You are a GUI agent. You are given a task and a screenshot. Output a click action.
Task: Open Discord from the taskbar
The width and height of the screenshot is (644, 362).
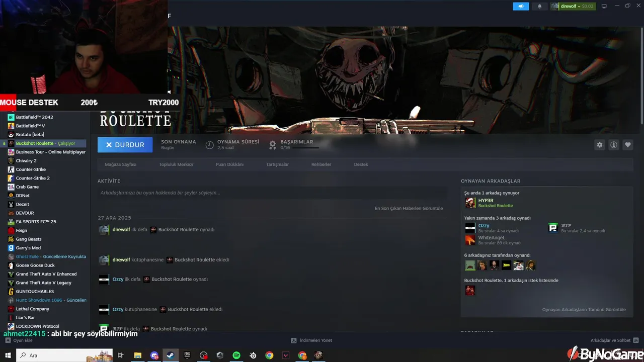point(154,355)
